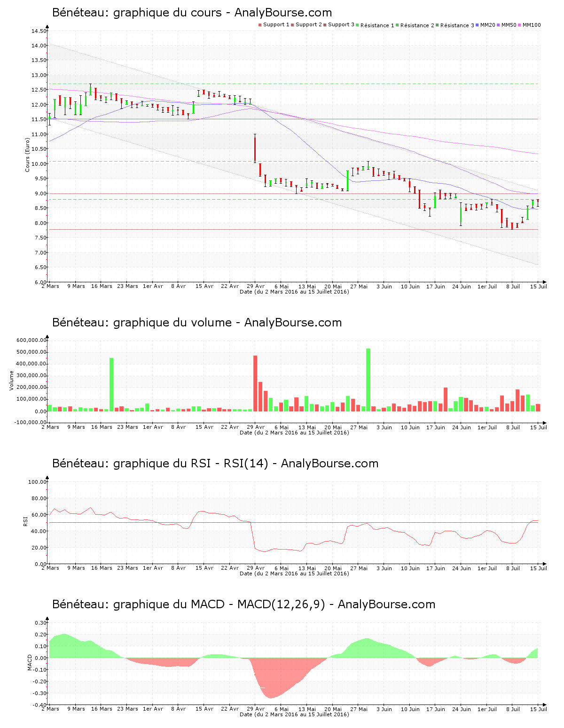This screenshot has width=564, height=728.
Task: Click the '100.00' RSI axis value
Action: (x=38, y=482)
